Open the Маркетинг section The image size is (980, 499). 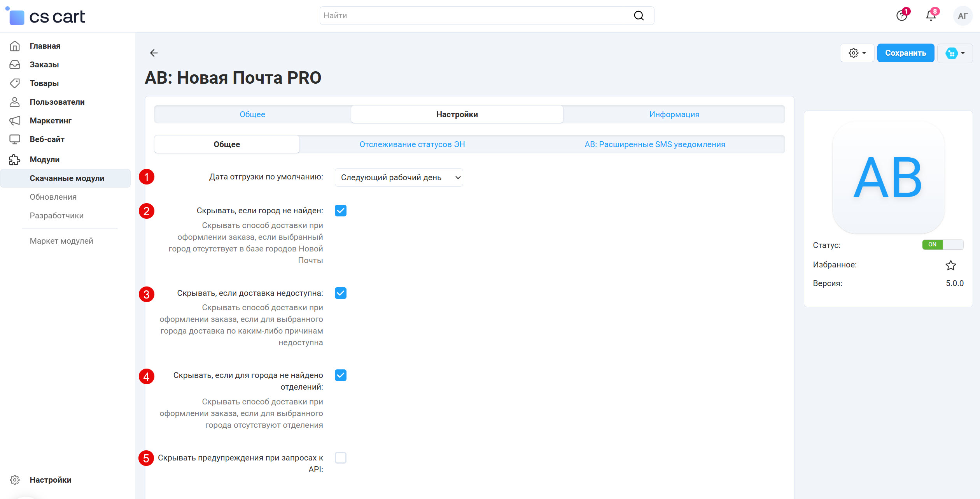click(x=50, y=120)
